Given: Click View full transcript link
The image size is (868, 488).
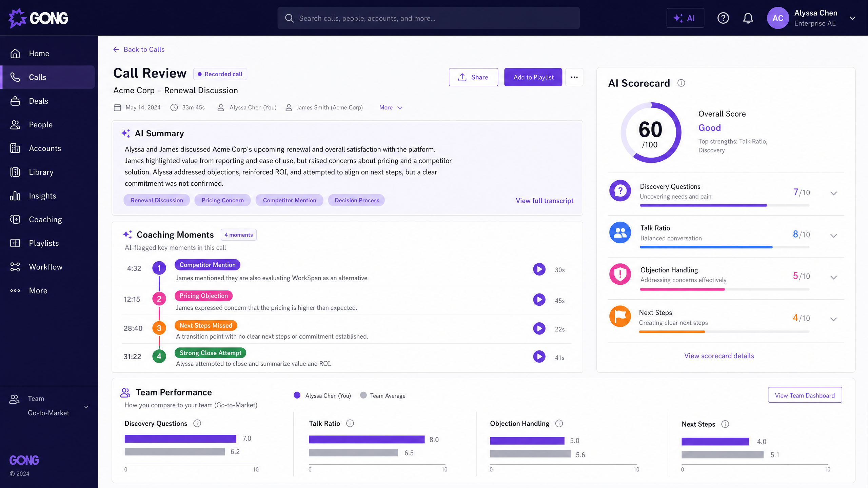Looking at the screenshot, I should coord(545,201).
